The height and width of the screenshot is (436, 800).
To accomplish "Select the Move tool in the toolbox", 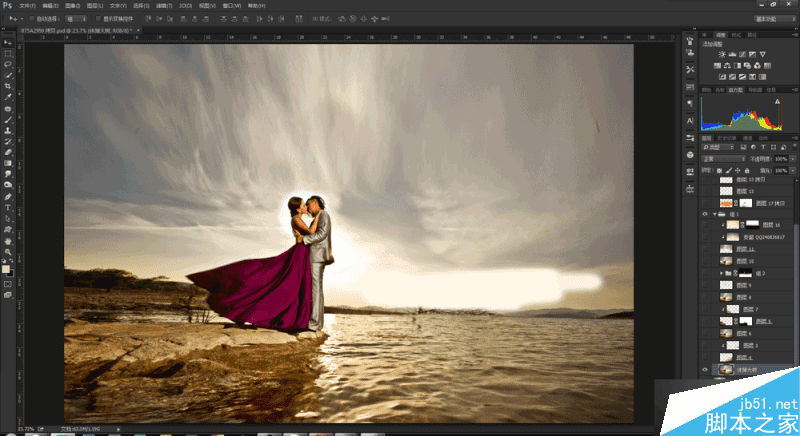I will pos(8,43).
